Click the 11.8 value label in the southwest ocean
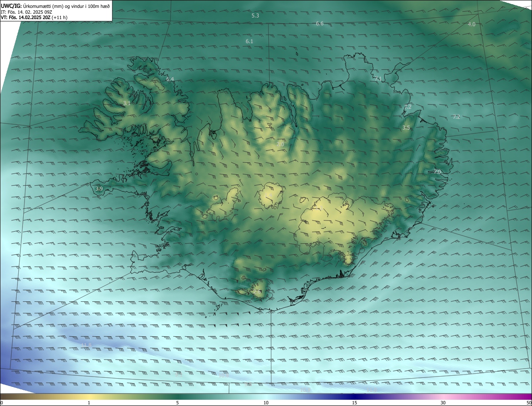The width and height of the screenshot is (532, 406). click(86, 345)
